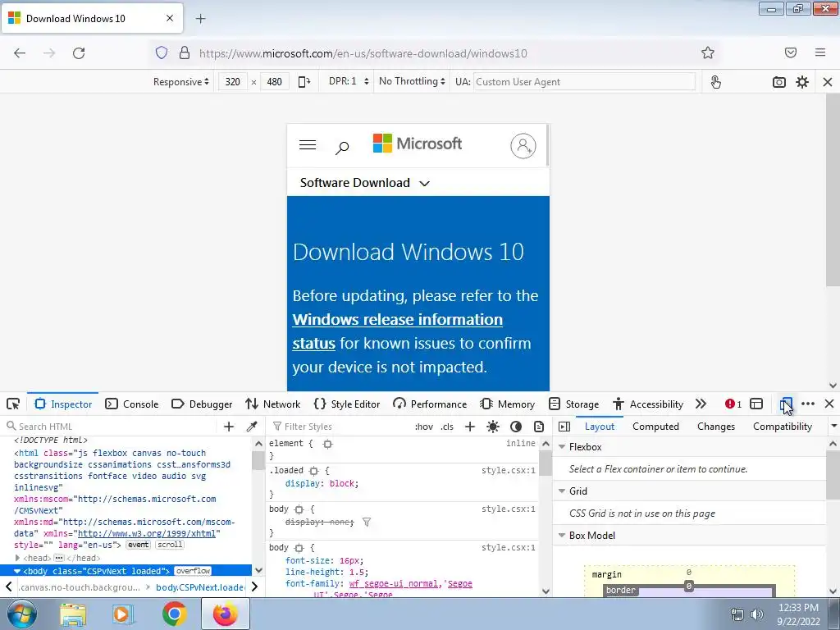
Task: Click the overflow badge on body
Action: pyautogui.click(x=193, y=571)
